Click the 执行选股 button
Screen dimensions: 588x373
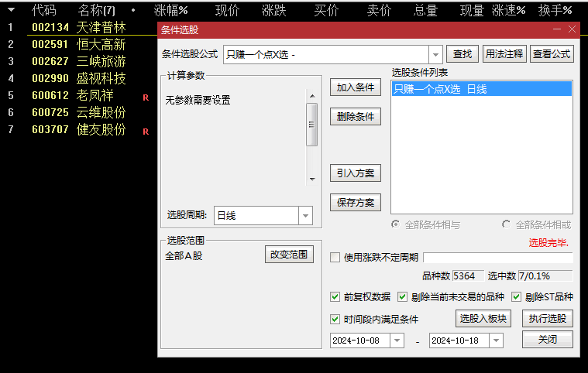click(x=548, y=319)
